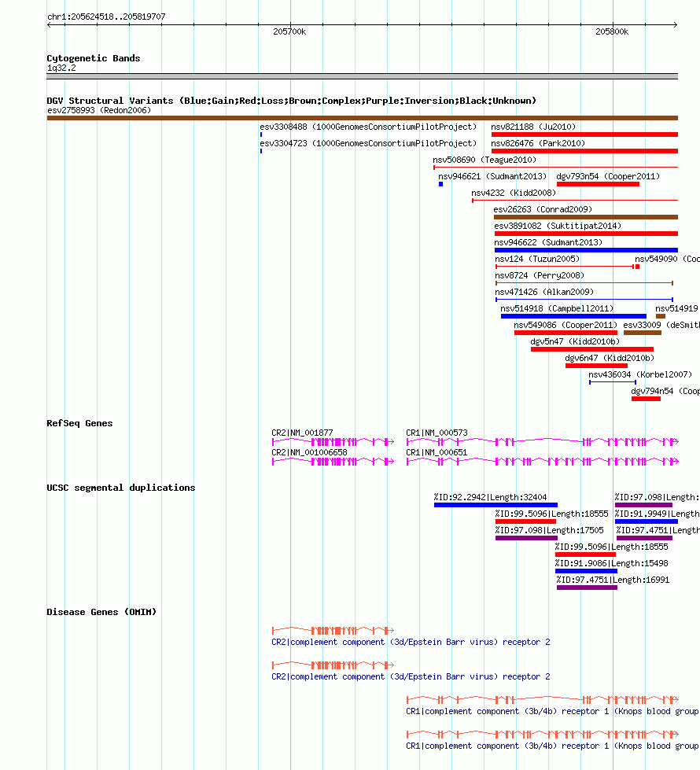
Task: Click the UCSC segmental duplications track title
Action: [x=121, y=488]
